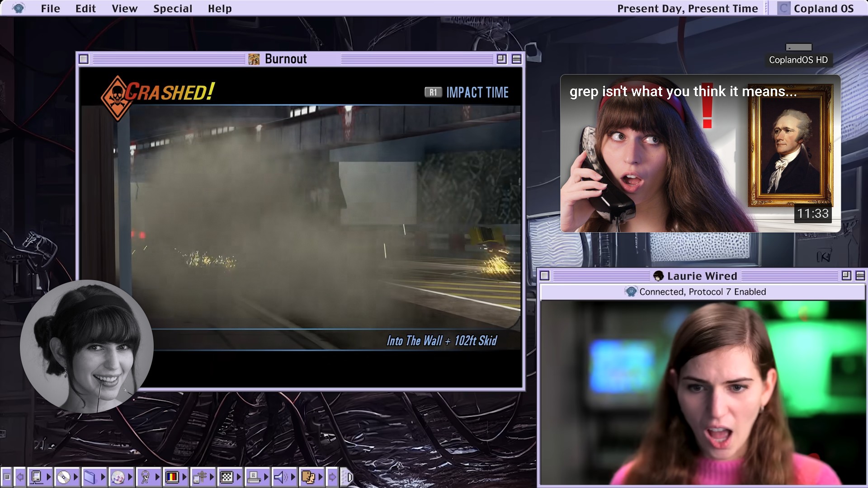Screen dimensions: 868x488
Task: Click the Present Day, Present Time clock
Action: [688, 9]
